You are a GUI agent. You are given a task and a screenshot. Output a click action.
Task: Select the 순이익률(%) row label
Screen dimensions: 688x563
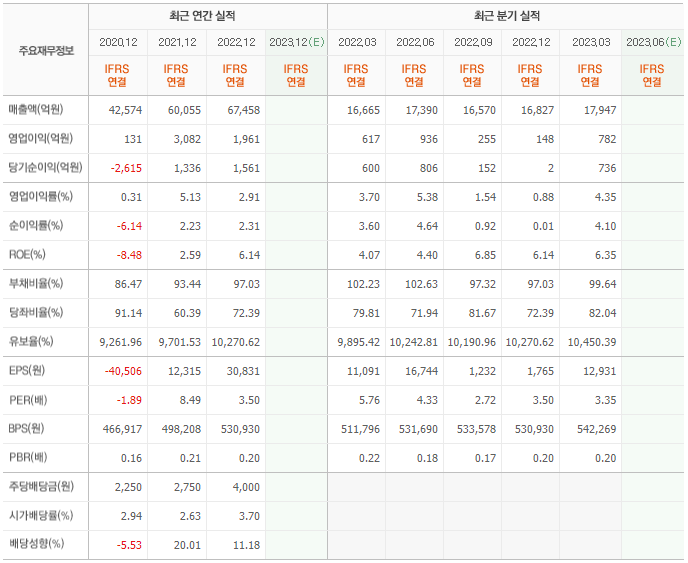click(x=36, y=226)
